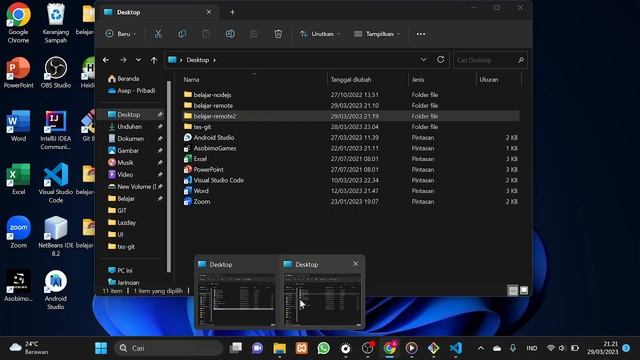
Task: Expand the Baru new item dropdown
Action: click(x=121, y=34)
